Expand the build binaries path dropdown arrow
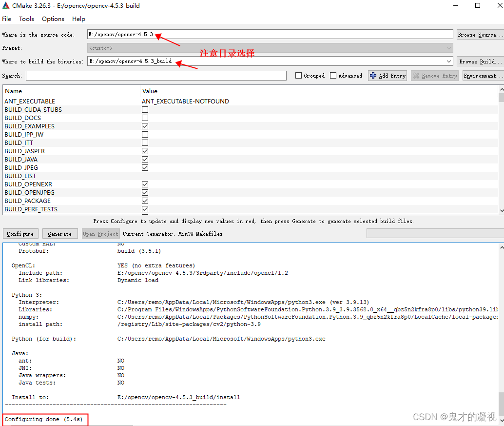 pos(449,61)
